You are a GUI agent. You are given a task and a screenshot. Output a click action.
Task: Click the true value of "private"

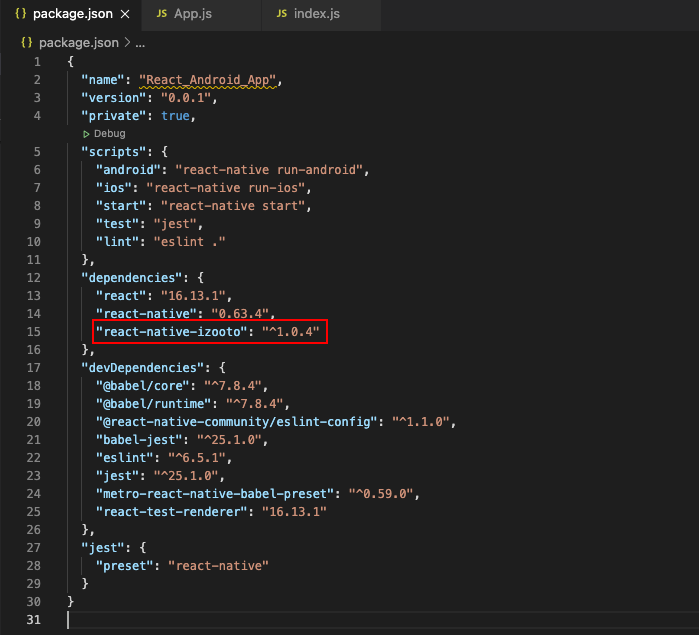176,116
